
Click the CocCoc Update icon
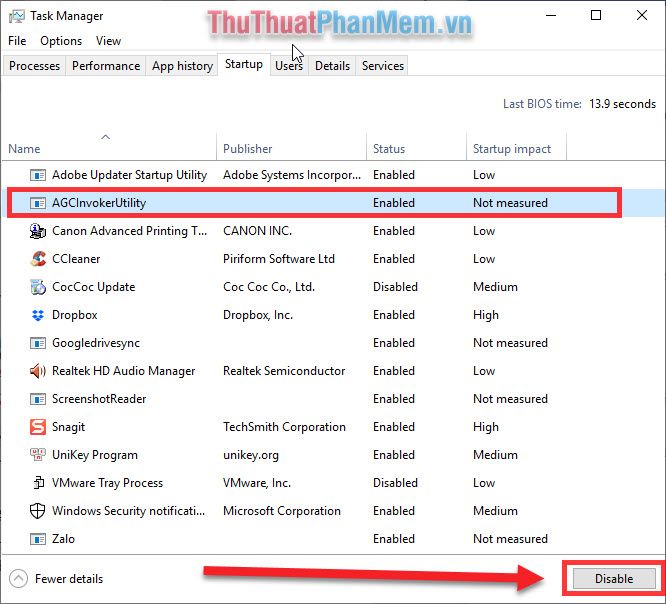(x=38, y=287)
